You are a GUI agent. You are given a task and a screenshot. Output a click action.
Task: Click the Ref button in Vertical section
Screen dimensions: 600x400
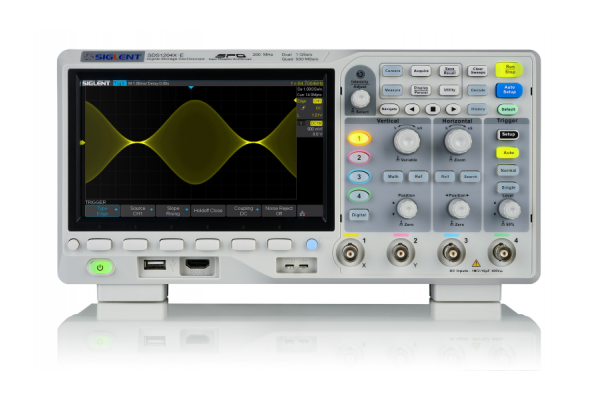click(418, 176)
